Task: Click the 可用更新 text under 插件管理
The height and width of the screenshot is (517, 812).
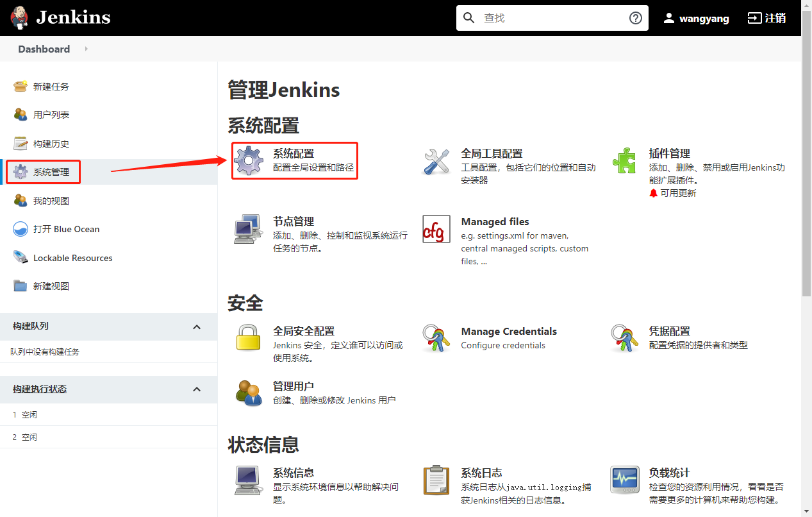Action: 678,193
